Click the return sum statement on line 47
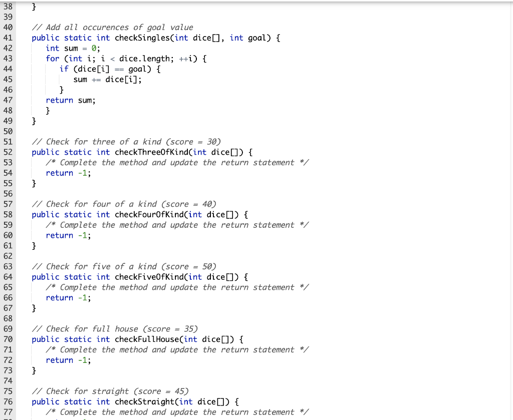Image resolution: width=513 pixels, height=420 pixels. (70, 100)
